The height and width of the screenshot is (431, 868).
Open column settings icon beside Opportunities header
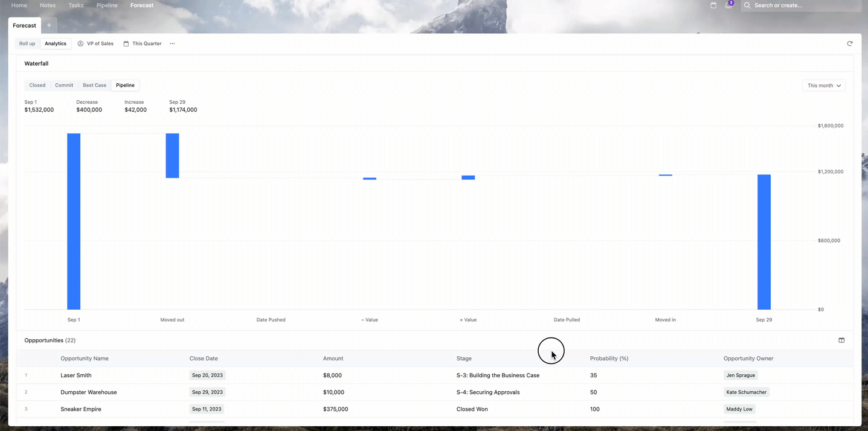(x=841, y=340)
